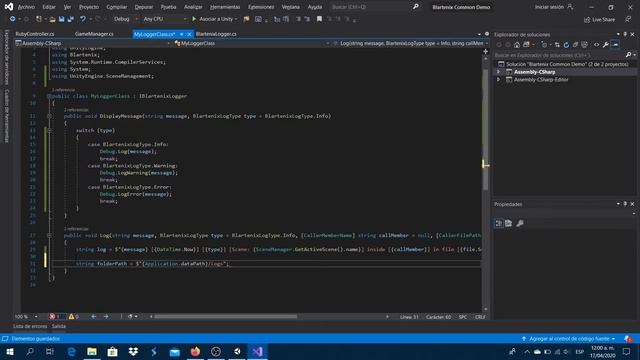Click the wrench Properties icon in Solution Explorer

(x=606, y=45)
